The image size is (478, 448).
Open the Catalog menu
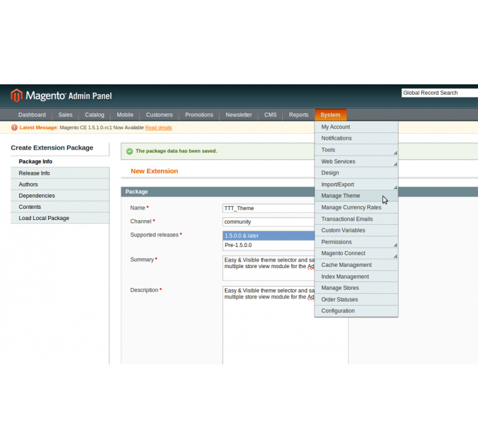pyautogui.click(x=94, y=115)
